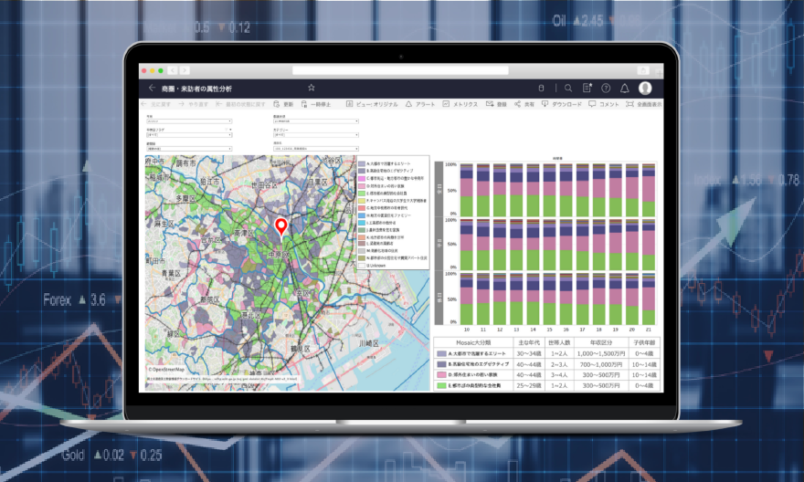This screenshot has width=804, height=482.
Task: Open the user profile avatar
Action: pos(644,88)
